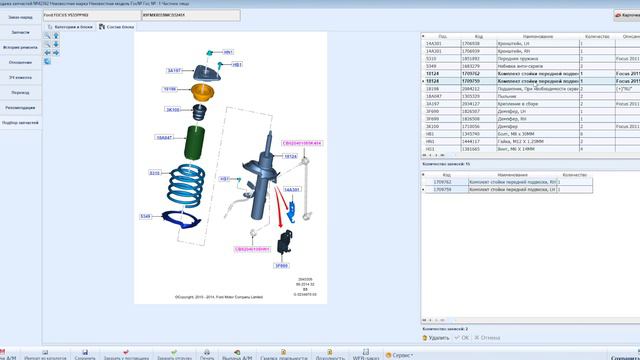Switch to Категории и блоки tab
This screenshot has height=360, width=640.
click(x=70, y=27)
